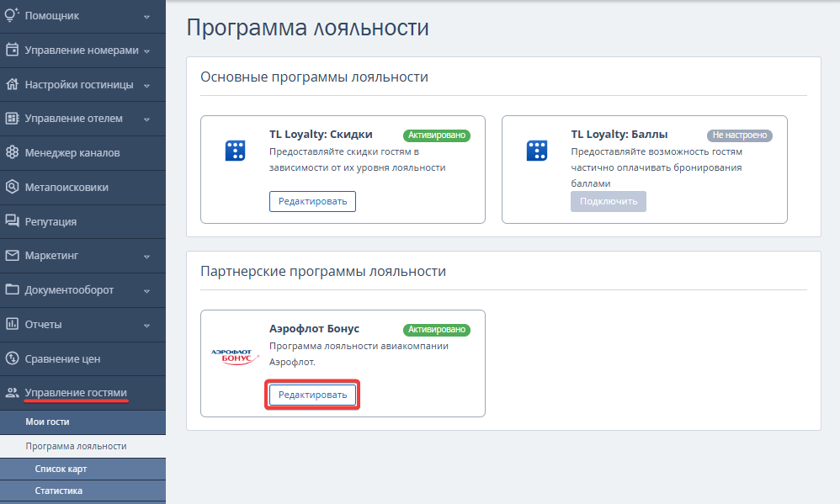Open Настройки гостиницы sidebar section
Viewport: 840px width, 504px height.
[x=82, y=85]
